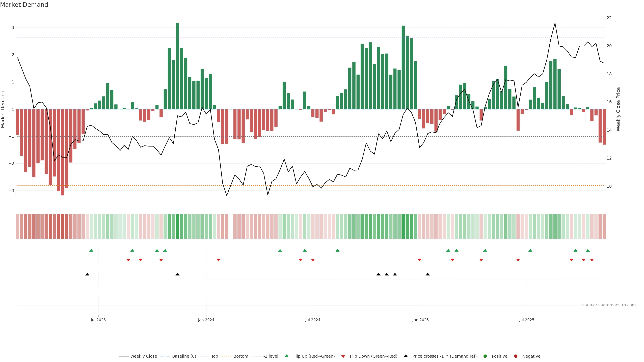644x362 pixels.
Task: Click the last black triangle of the three before Jan 2025
Action: point(395,274)
